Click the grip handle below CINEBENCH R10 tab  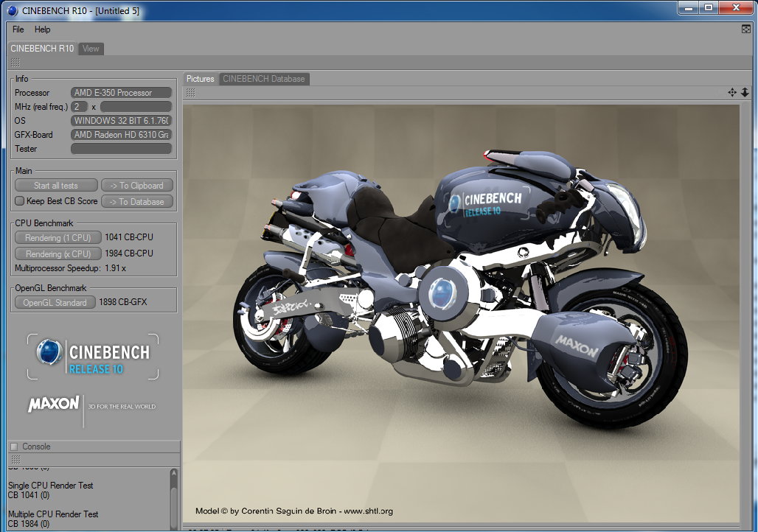(15, 63)
